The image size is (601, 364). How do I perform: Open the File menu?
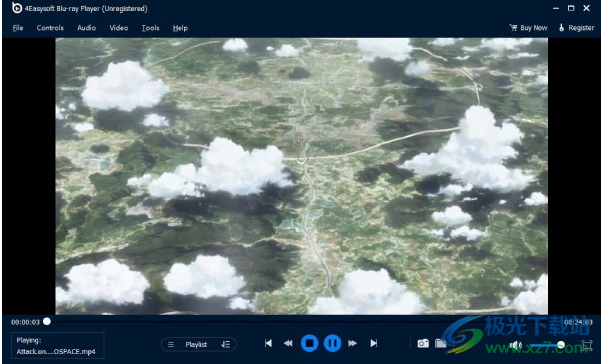(x=18, y=28)
